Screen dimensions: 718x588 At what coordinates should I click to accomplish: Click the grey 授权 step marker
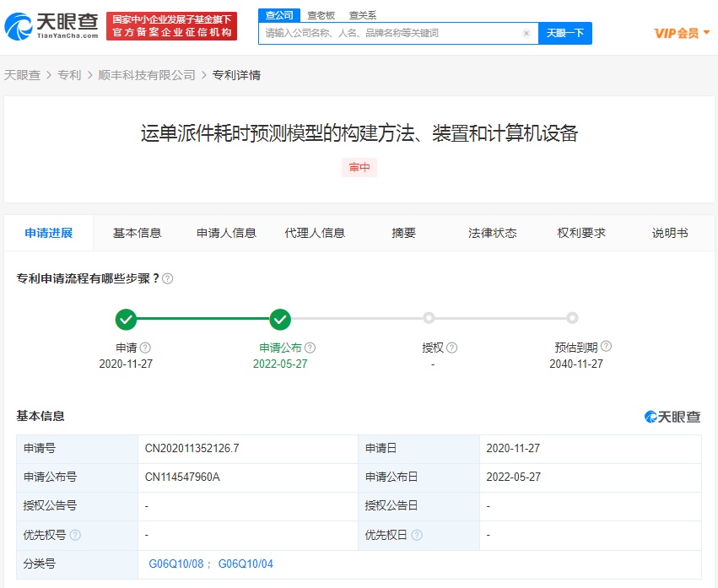click(x=429, y=318)
